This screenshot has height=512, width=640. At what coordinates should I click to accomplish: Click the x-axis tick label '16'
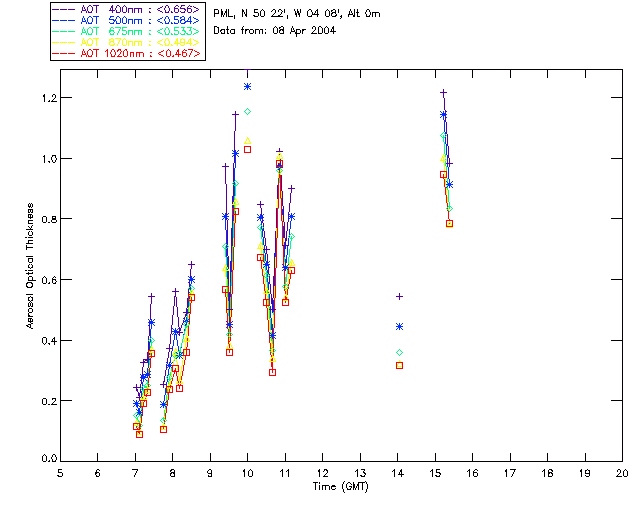(473, 473)
